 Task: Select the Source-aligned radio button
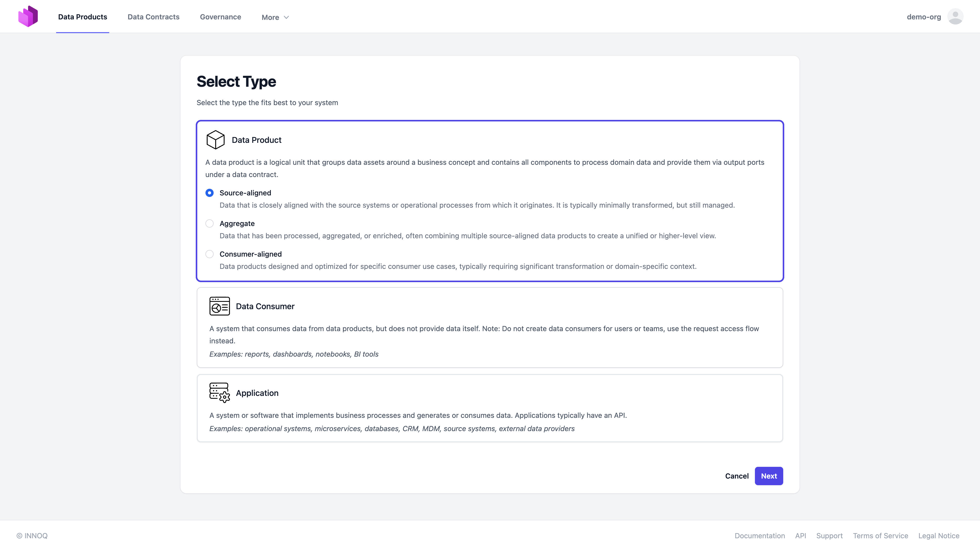coord(209,193)
